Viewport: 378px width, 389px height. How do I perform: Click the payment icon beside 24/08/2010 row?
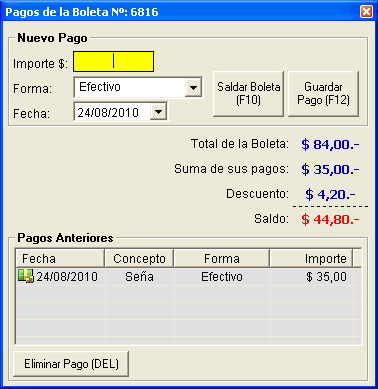26,276
